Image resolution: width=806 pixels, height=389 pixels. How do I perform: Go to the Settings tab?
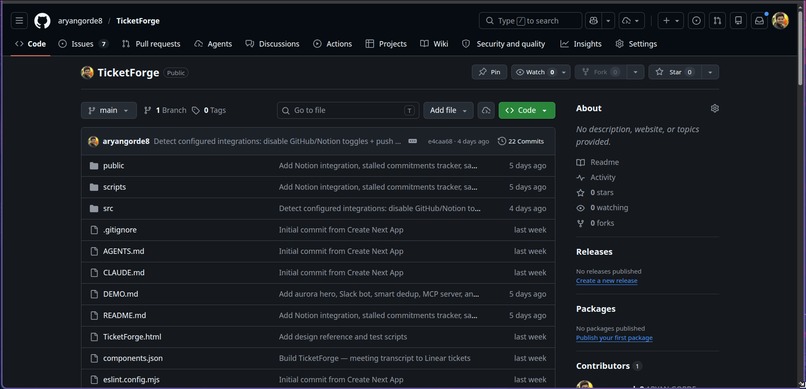pyautogui.click(x=636, y=44)
